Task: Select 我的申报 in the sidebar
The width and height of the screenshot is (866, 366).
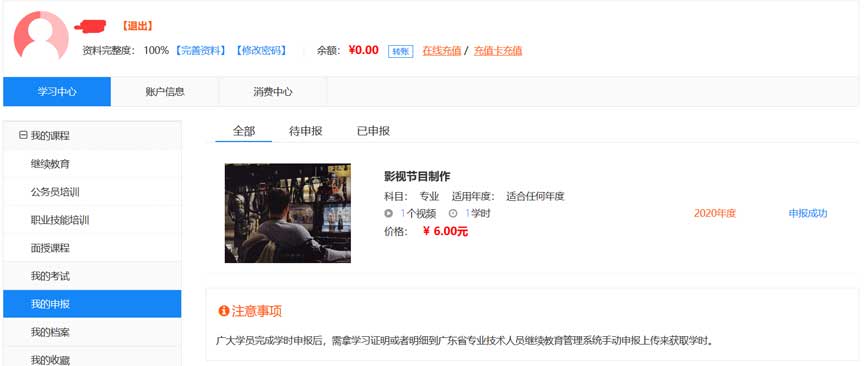Action: (x=92, y=304)
